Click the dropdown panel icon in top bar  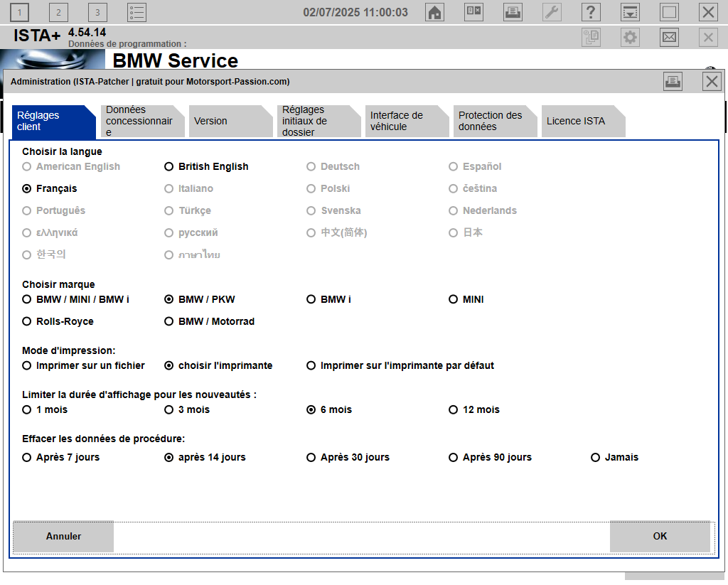point(630,12)
